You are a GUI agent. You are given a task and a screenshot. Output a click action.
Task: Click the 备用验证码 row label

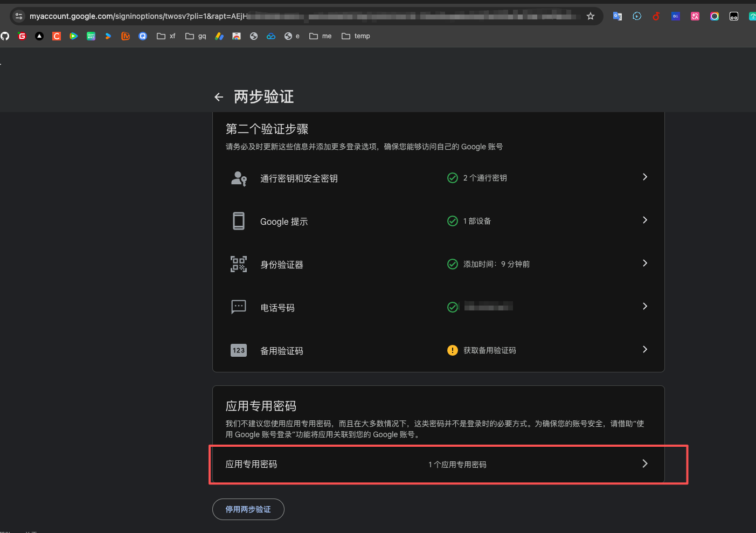tap(282, 351)
